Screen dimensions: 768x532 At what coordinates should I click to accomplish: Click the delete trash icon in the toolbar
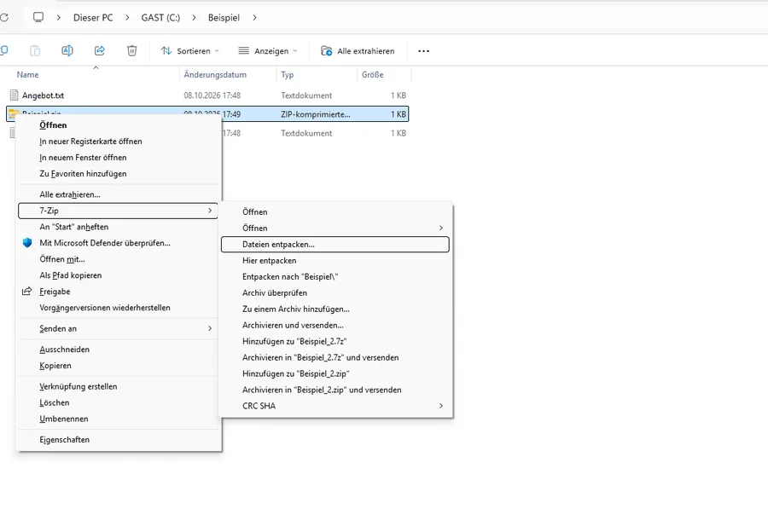click(x=131, y=51)
